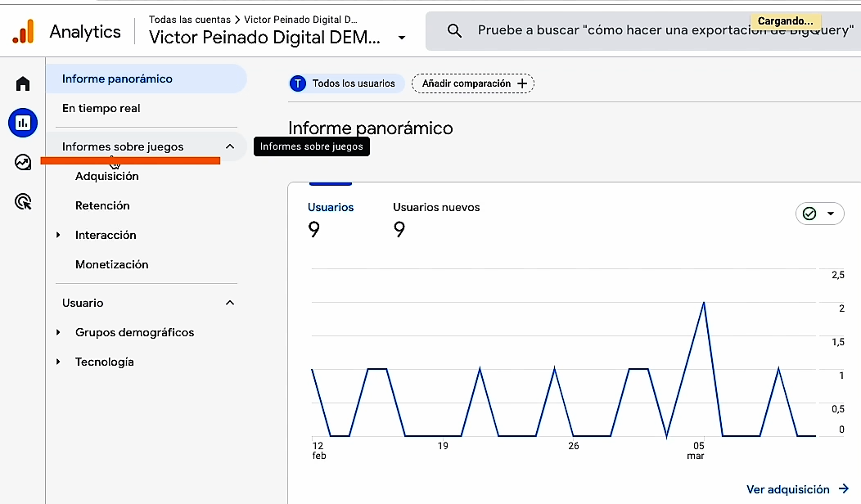Select the Tecnología menu item
861x504 pixels.
[x=104, y=362]
